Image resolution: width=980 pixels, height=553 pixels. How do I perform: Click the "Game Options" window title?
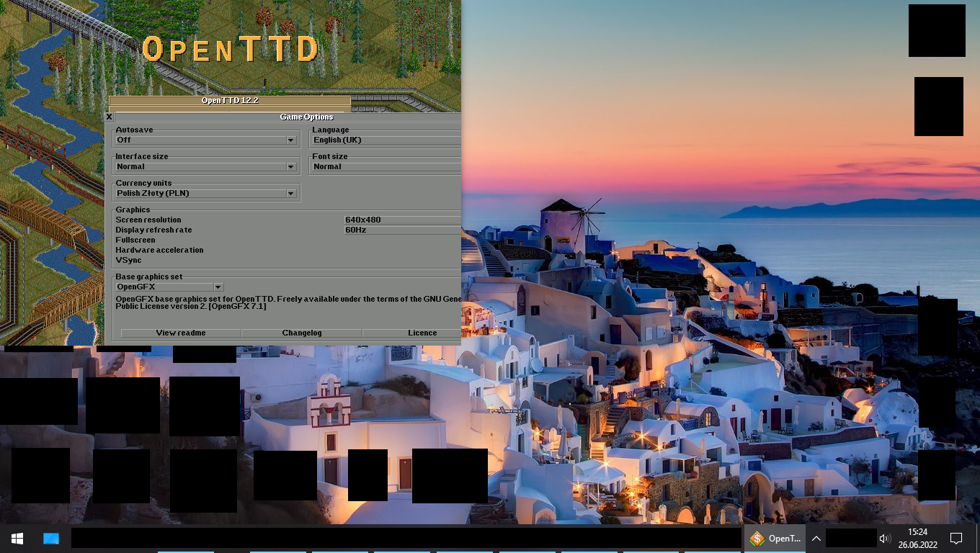pyautogui.click(x=307, y=117)
